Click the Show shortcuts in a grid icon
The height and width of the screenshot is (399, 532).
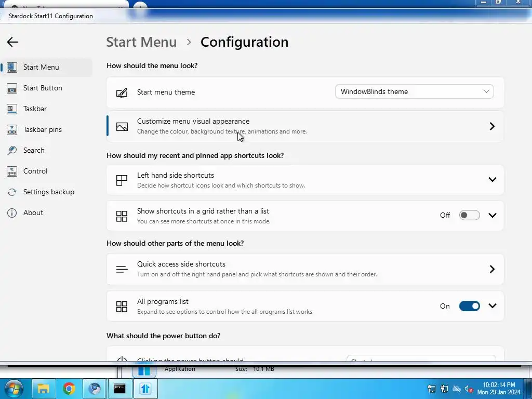pyautogui.click(x=122, y=216)
